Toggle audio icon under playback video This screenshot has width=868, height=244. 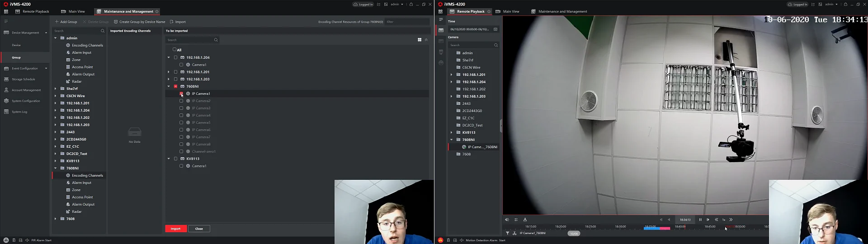tap(507, 220)
